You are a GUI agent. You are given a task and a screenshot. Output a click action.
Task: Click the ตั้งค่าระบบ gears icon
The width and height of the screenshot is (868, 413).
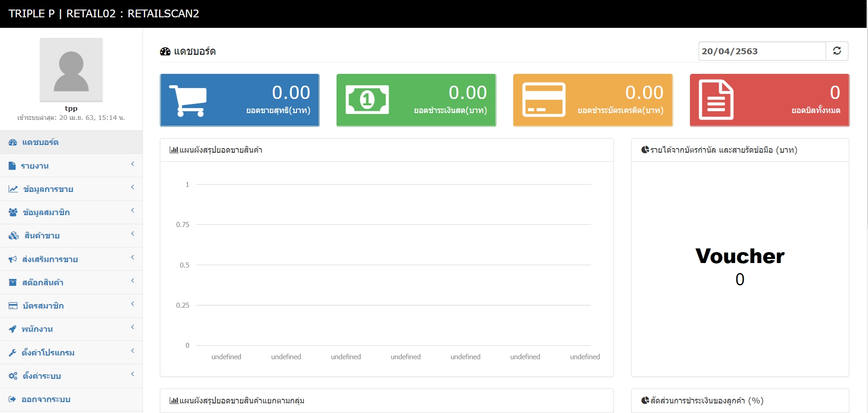[13, 376]
